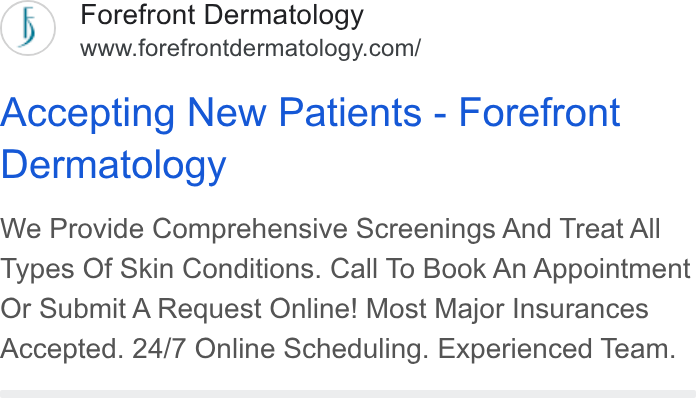Screen dimensions: 696x398
Task: Click the "And Treat All" description text
Action: click(x=581, y=229)
